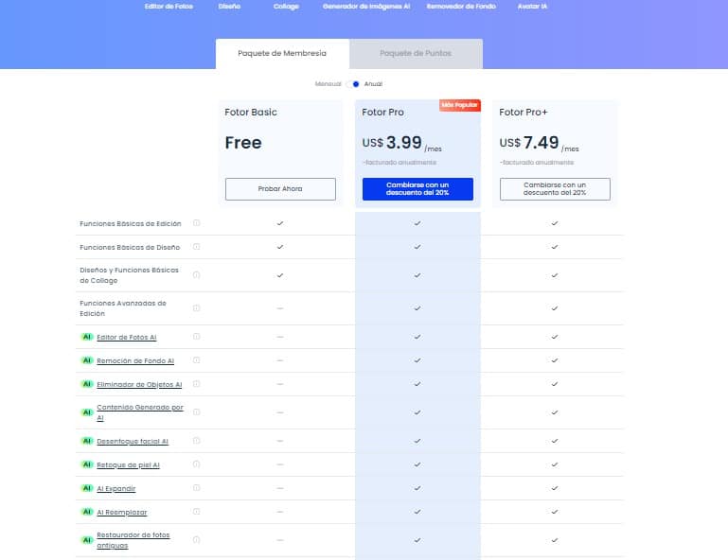The image size is (728, 560).
Task: Open Avatar IA nav item
Action: [532, 7]
